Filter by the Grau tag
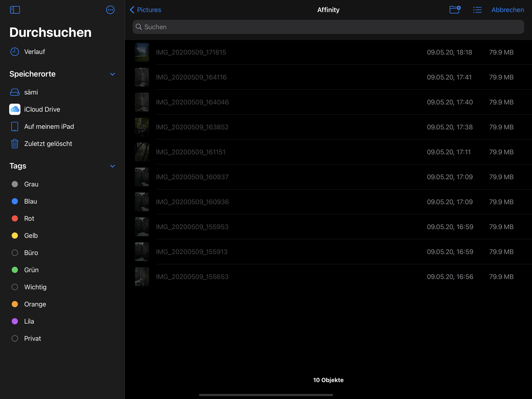Screen dimensions: 532x399 coord(62,184)
